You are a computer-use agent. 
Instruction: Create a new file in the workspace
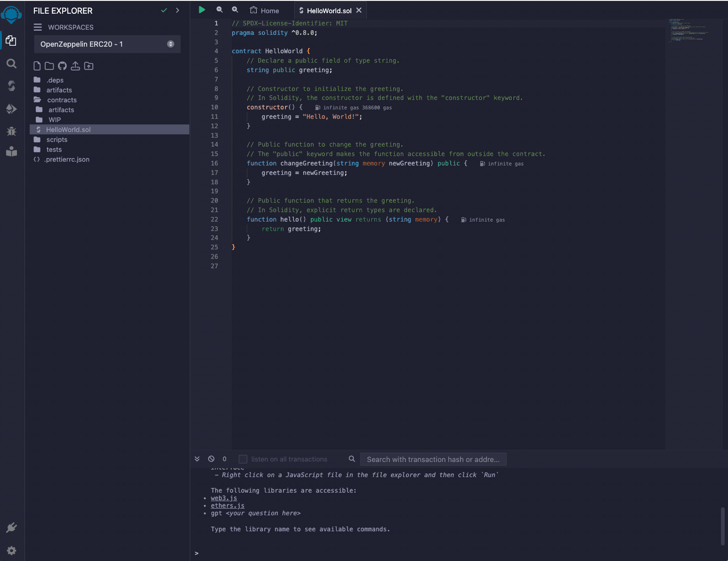click(37, 66)
